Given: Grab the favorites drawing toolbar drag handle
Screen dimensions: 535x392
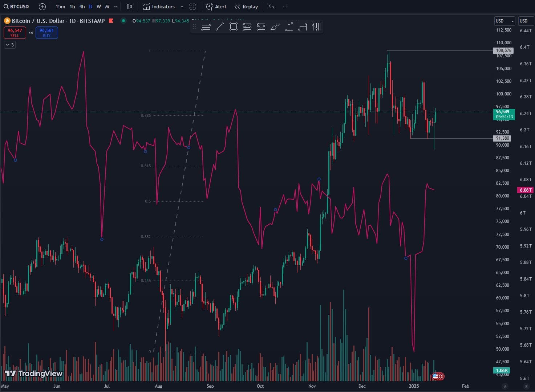Looking at the screenshot, I should pos(195,26).
